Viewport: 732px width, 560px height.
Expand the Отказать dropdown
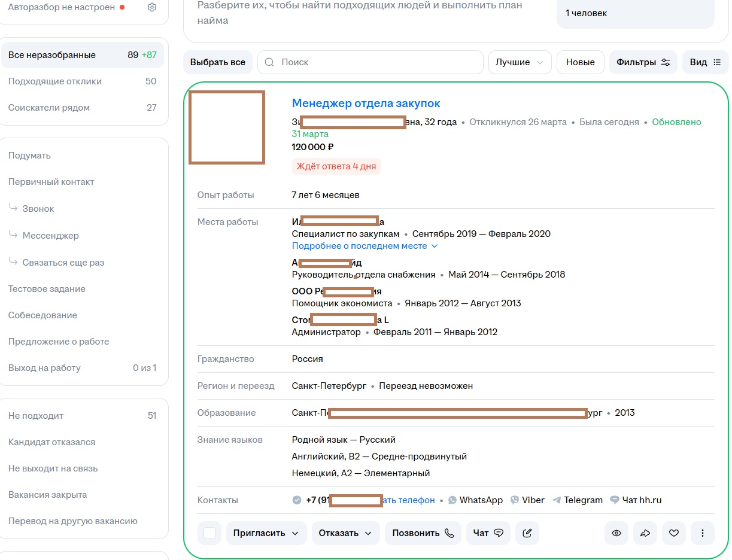click(345, 533)
